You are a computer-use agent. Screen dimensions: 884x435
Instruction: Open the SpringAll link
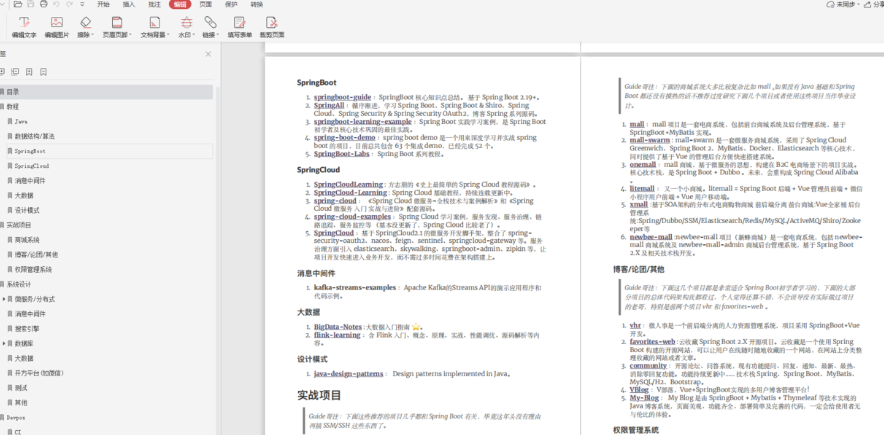[x=329, y=105]
